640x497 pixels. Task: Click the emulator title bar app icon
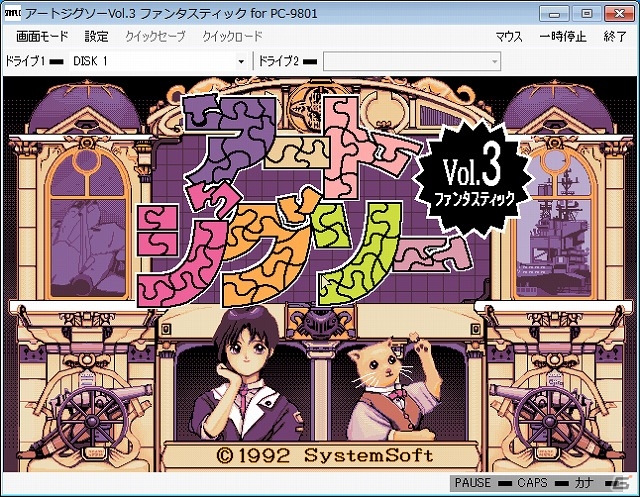point(12,14)
